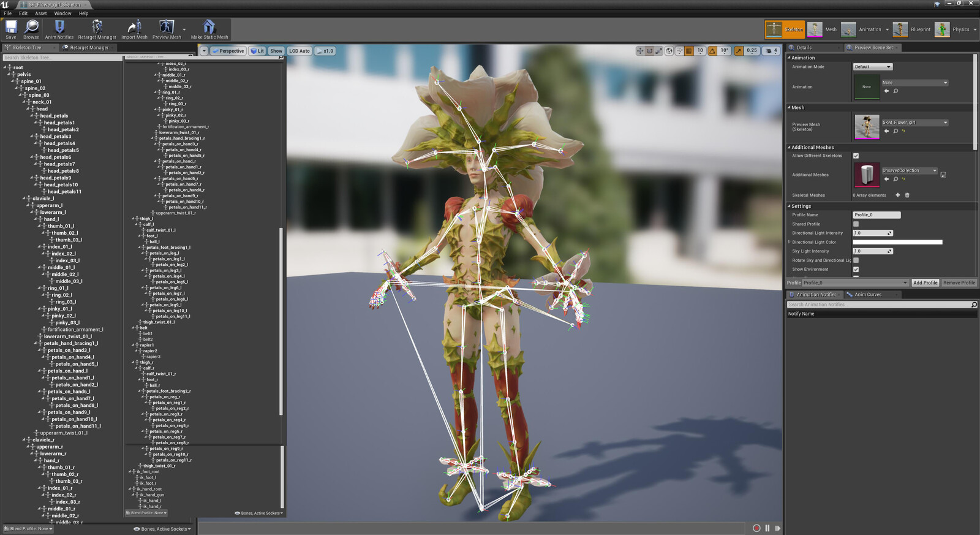Open SKM_Flower_girl preview mesh dropdown
This screenshot has height=535, width=980.
(x=914, y=122)
